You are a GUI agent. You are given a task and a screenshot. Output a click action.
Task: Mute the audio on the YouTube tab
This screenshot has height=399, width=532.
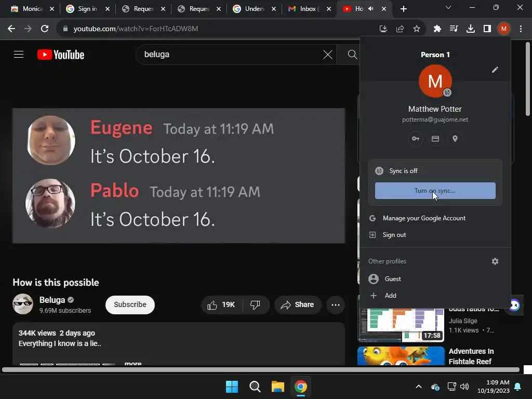click(x=371, y=9)
